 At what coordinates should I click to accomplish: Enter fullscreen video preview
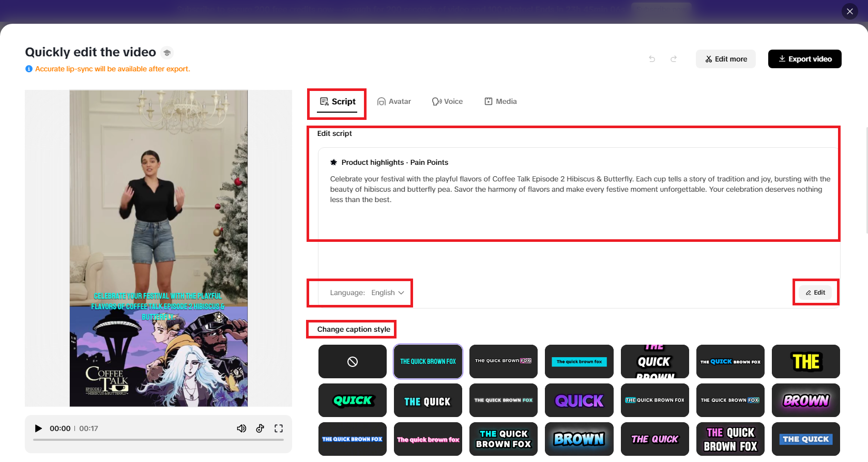tap(279, 428)
